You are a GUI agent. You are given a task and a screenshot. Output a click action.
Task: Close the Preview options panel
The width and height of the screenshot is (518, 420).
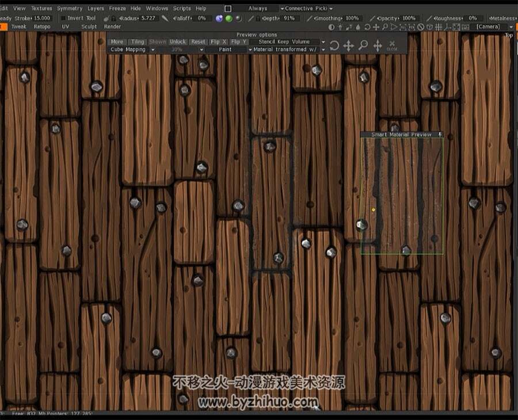click(x=392, y=45)
